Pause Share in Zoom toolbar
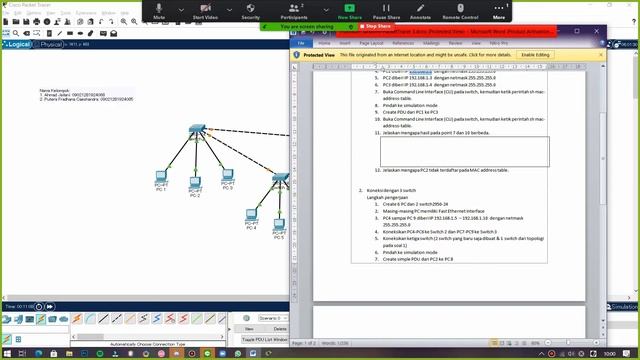 pos(386,11)
